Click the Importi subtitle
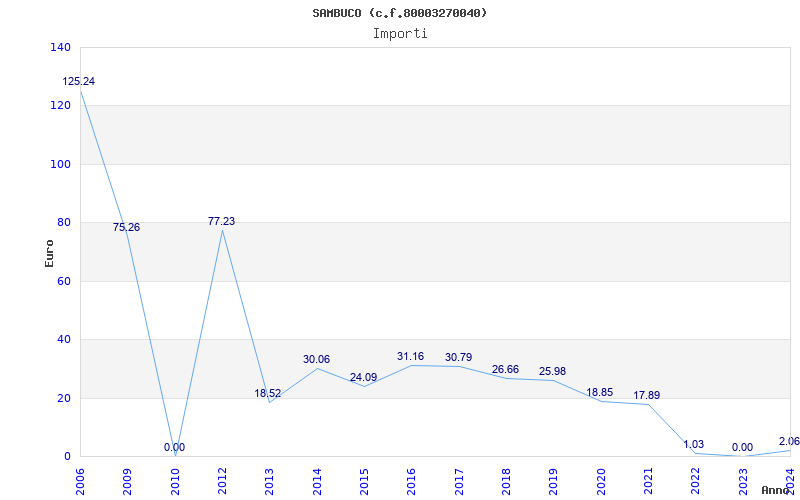This screenshot has height=500, width=800. click(399, 34)
